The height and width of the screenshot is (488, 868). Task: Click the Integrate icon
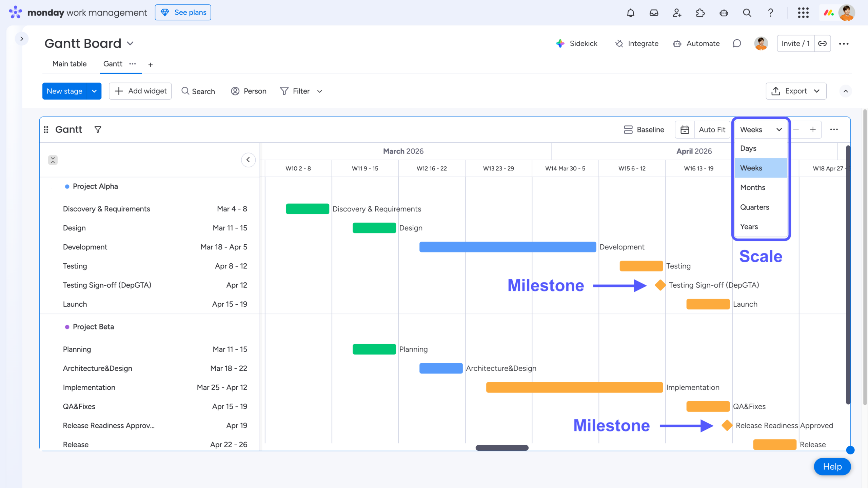619,43
